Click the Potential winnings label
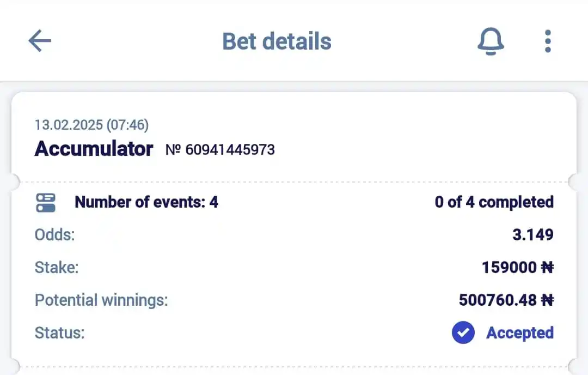Image resolution: width=588 pixels, height=375 pixels. [101, 300]
